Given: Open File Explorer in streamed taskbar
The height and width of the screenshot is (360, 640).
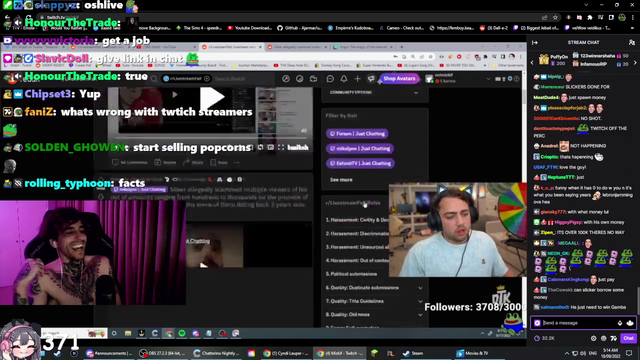Looking at the screenshot, I should 128,333.
